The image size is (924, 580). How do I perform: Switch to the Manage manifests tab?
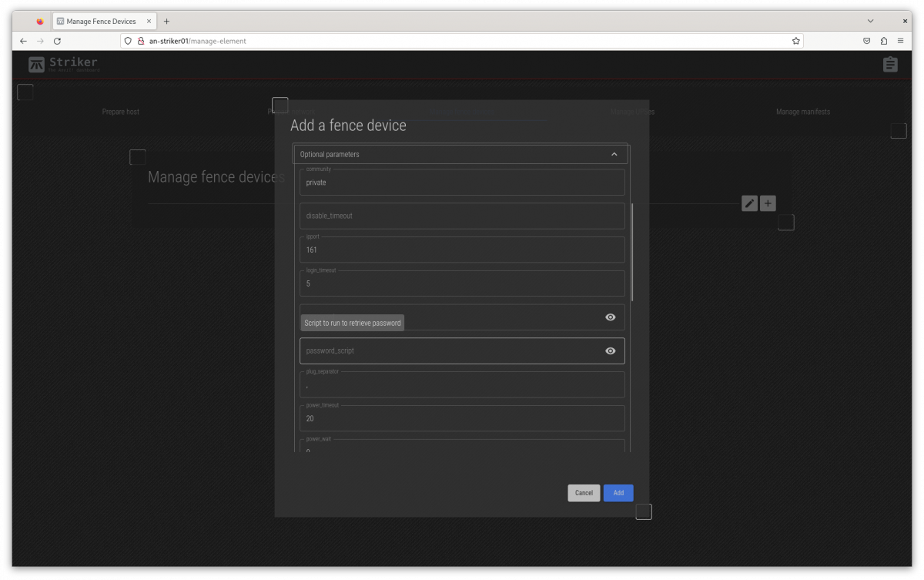coord(802,112)
